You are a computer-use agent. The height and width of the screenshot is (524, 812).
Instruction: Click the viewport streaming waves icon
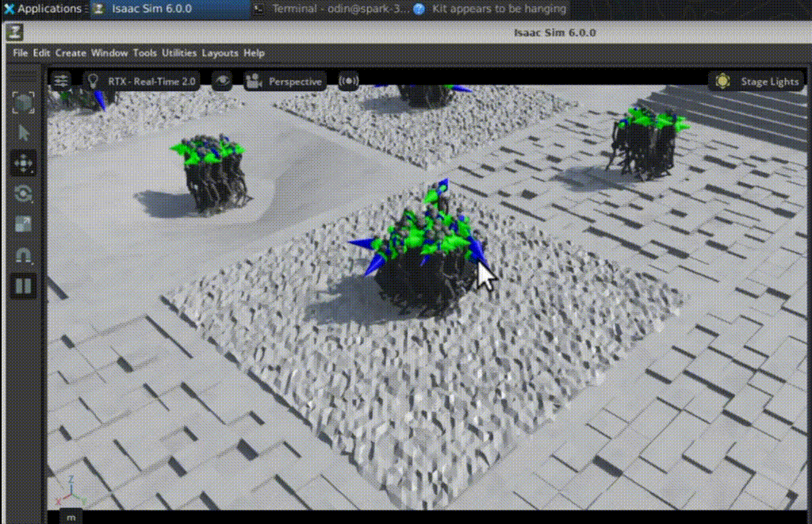click(348, 81)
